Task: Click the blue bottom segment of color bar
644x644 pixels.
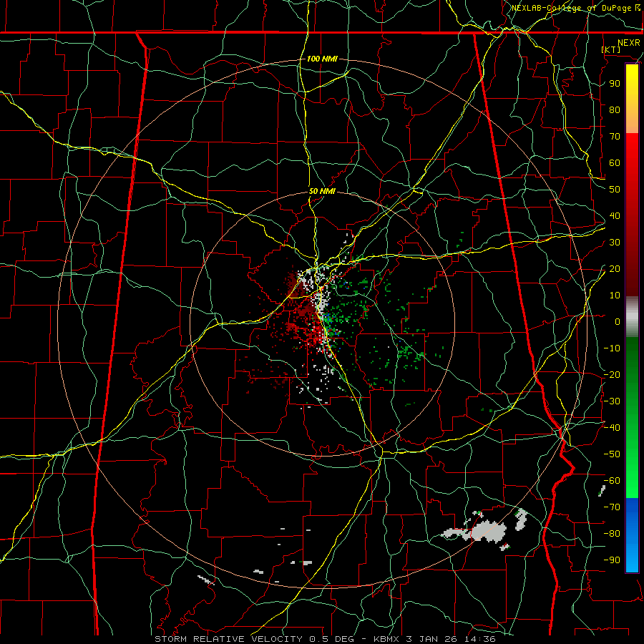Action: pos(632,535)
